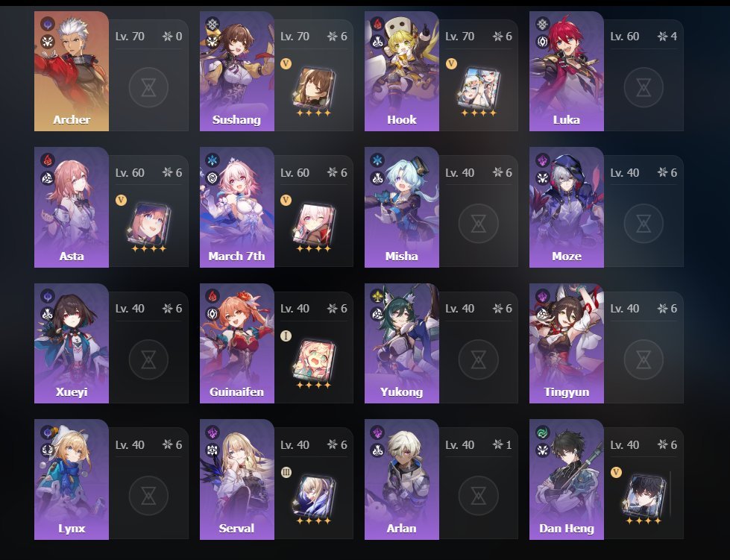Click Tingyun's empty light cone slot icon
Screen dimensions: 730x560
coord(644,359)
